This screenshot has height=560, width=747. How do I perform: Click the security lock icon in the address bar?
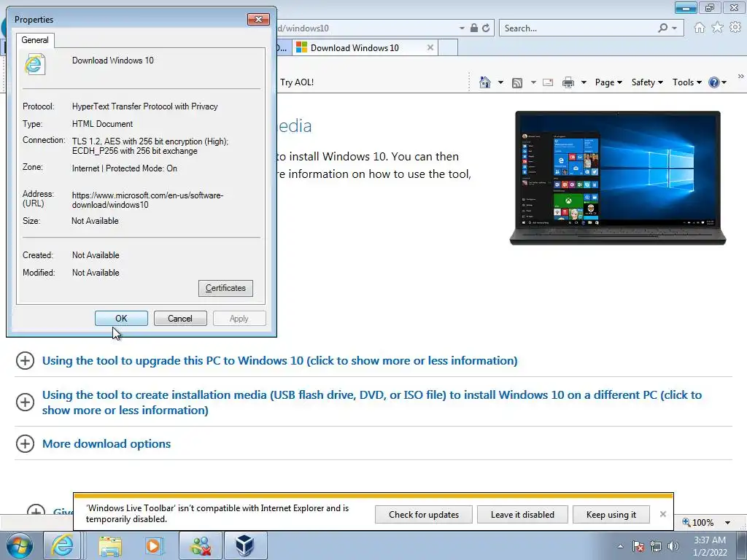474,28
